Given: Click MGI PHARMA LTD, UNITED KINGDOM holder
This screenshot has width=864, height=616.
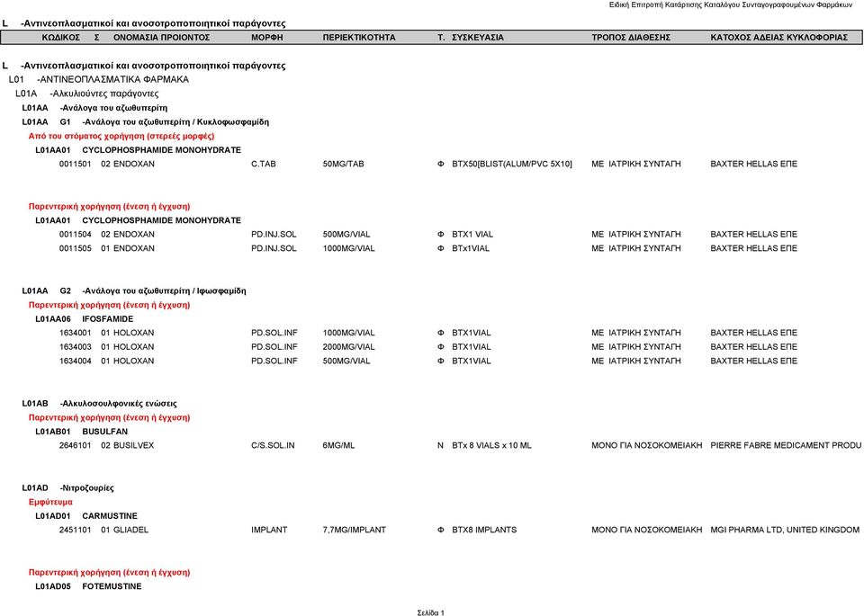Looking at the screenshot, I should (x=785, y=531).
